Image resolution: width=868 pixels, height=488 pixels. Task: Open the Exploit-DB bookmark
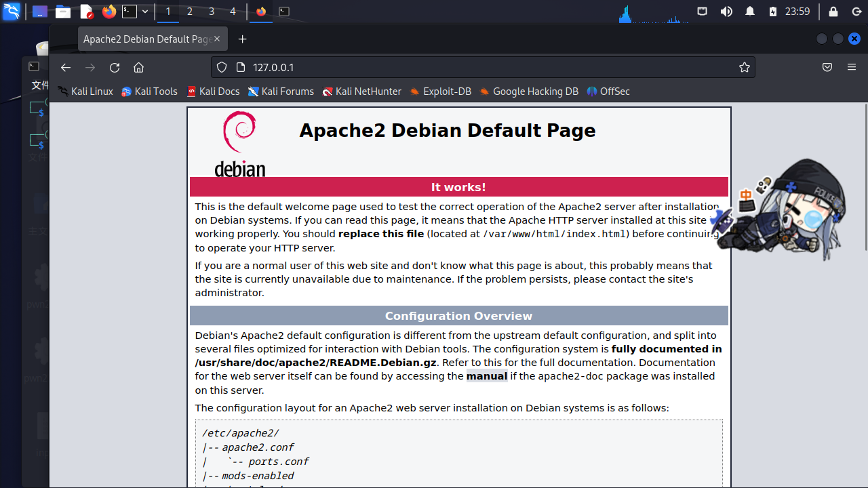pyautogui.click(x=440, y=91)
